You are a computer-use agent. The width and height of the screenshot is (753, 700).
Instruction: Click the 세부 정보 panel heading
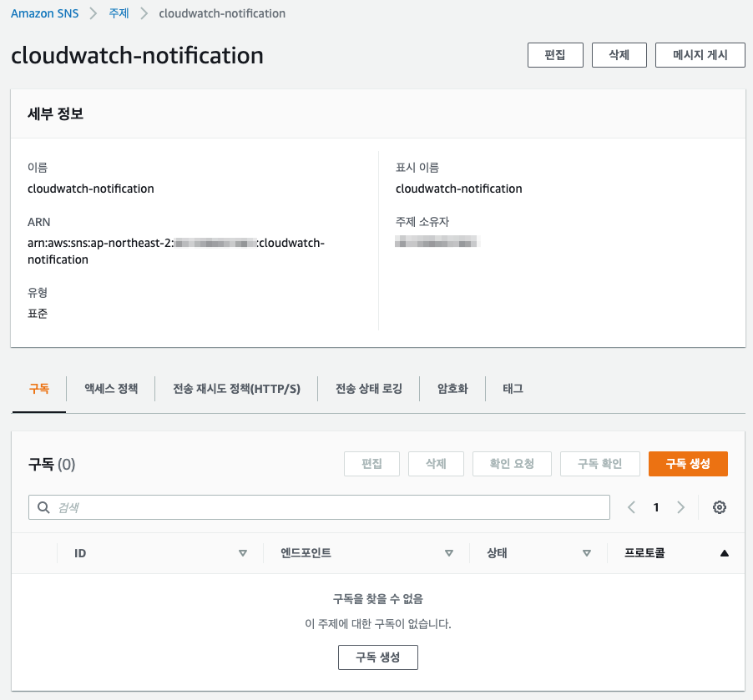pyautogui.click(x=56, y=113)
